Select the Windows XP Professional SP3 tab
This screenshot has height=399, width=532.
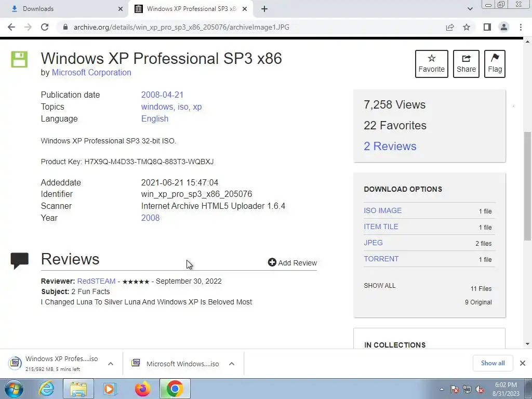pyautogui.click(x=191, y=9)
